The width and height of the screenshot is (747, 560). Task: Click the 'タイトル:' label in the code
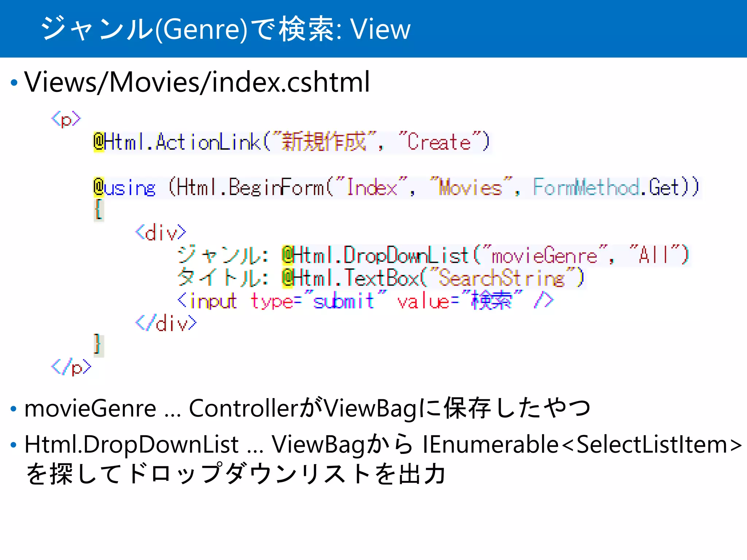223,278
